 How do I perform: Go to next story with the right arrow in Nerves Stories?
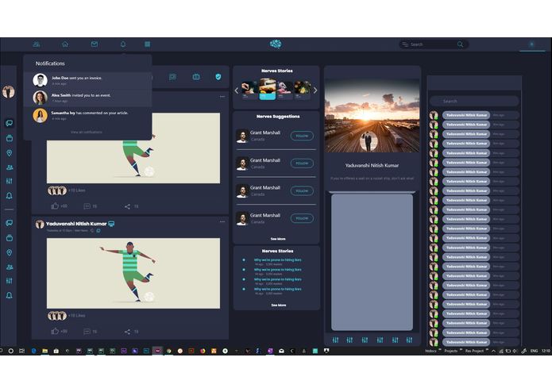[x=315, y=90]
